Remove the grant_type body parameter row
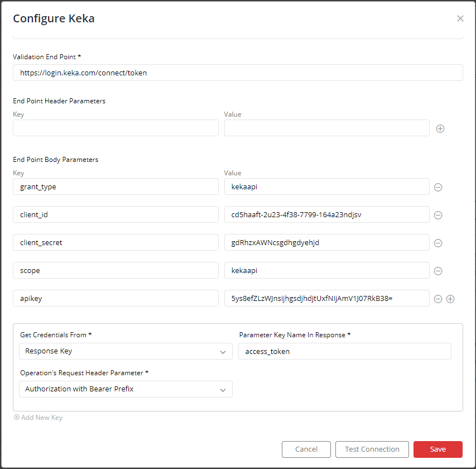 click(437, 187)
